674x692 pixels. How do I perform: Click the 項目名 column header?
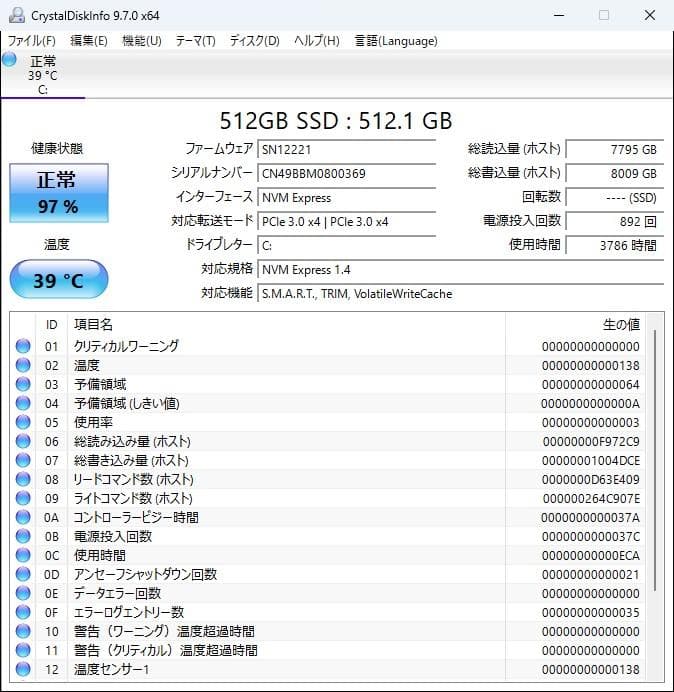pos(93,325)
